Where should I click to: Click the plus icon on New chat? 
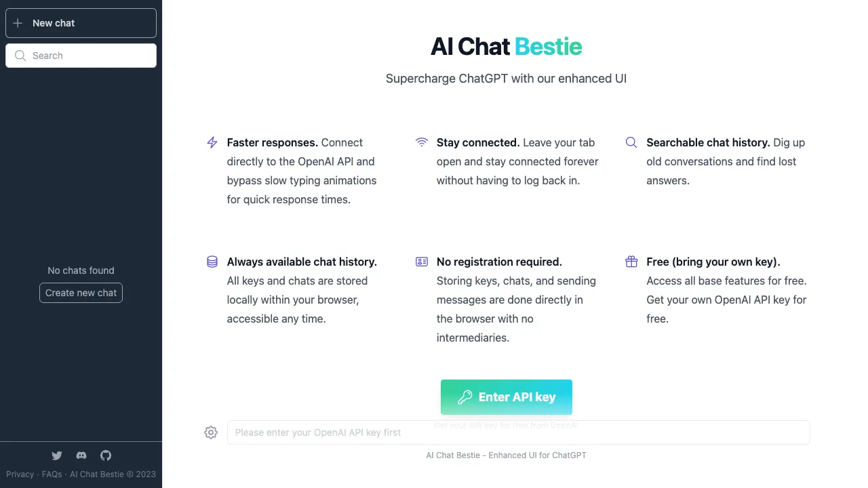tap(16, 22)
